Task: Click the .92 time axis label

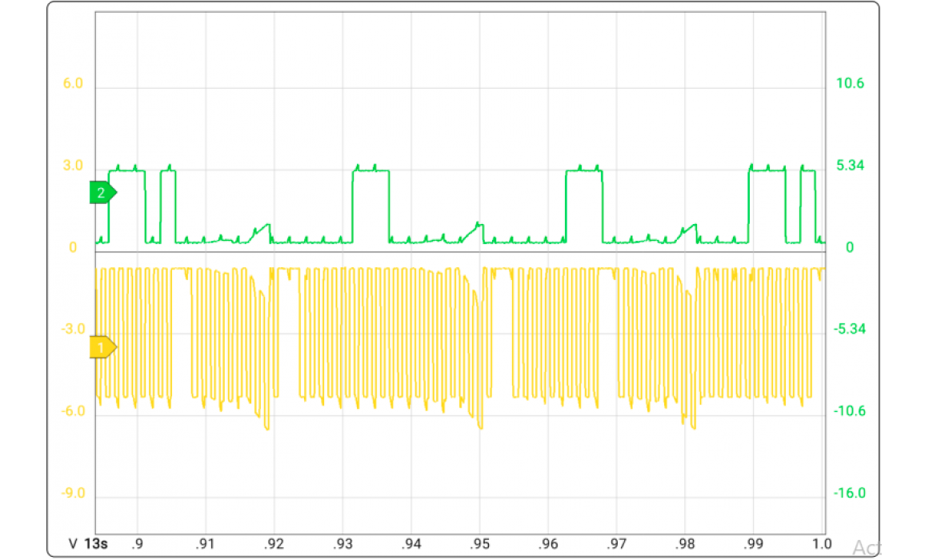Action: tap(273, 545)
